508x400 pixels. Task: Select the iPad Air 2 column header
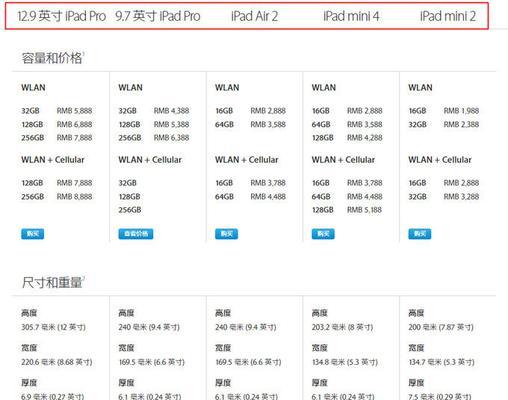[x=254, y=16]
